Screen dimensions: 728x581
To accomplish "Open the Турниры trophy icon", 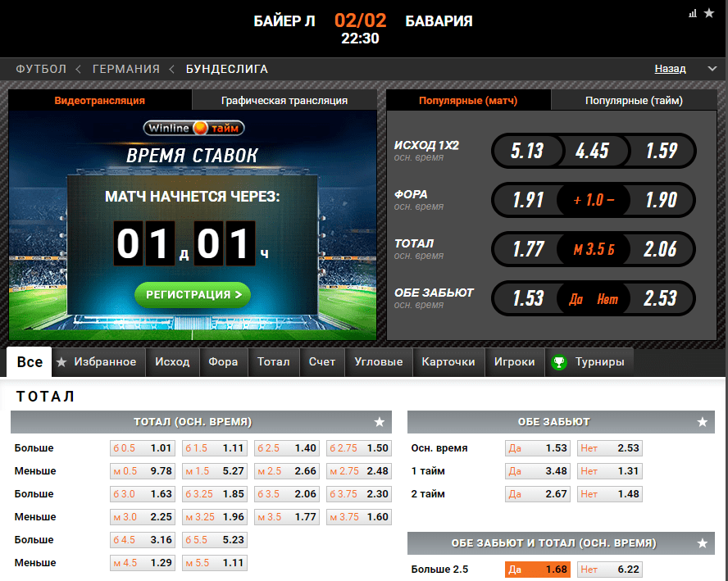I will pyautogui.click(x=559, y=362).
